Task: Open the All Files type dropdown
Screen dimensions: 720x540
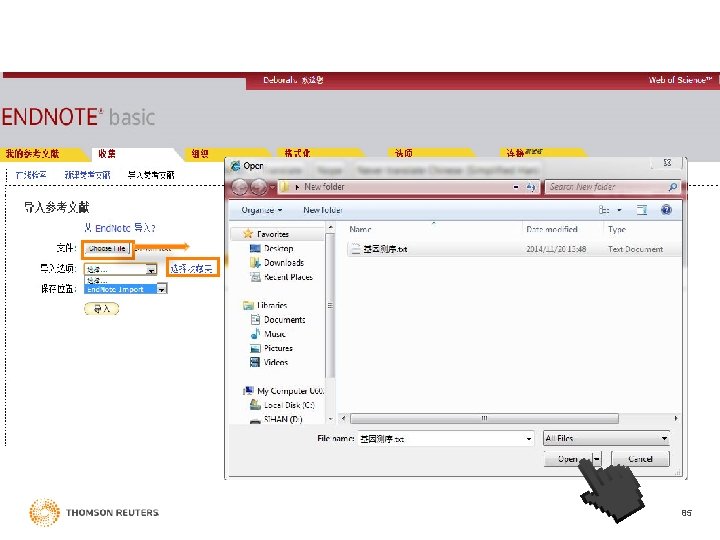Action: (606, 439)
